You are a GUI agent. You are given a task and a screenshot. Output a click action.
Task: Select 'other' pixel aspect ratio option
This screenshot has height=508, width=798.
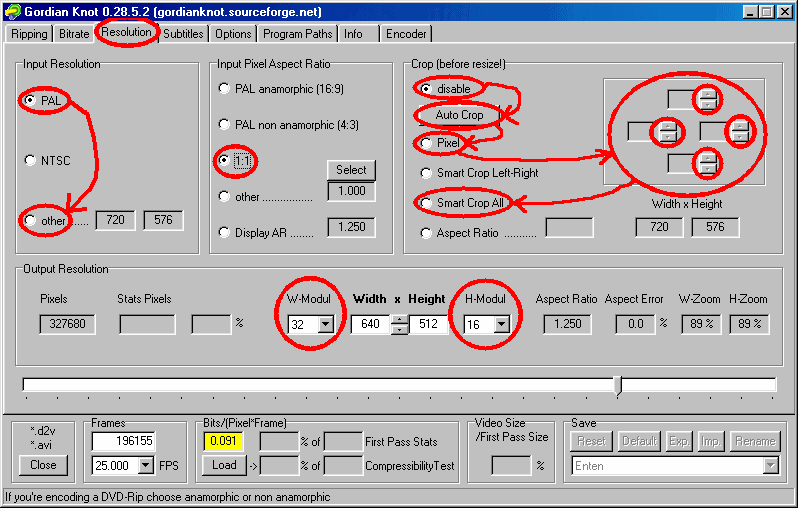pos(239,196)
